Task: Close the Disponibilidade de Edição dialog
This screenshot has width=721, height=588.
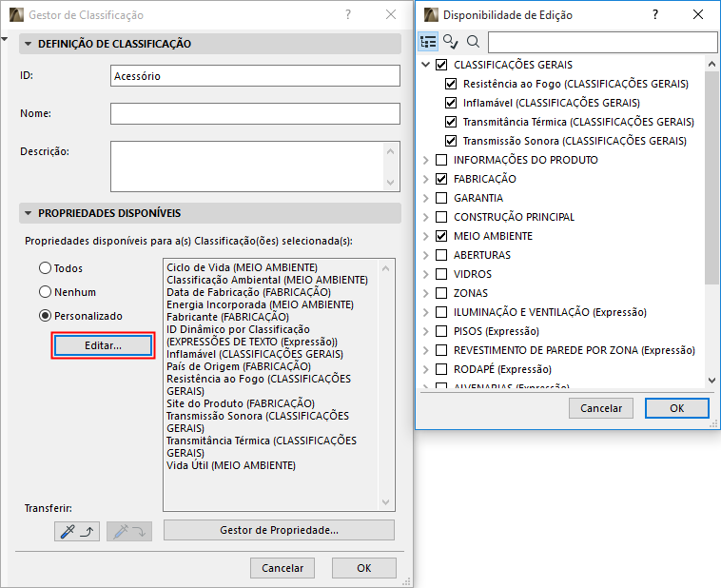Action: [x=698, y=14]
